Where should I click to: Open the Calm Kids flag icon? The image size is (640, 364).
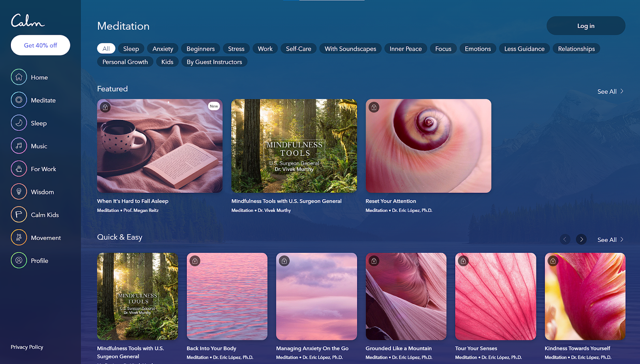(19, 214)
